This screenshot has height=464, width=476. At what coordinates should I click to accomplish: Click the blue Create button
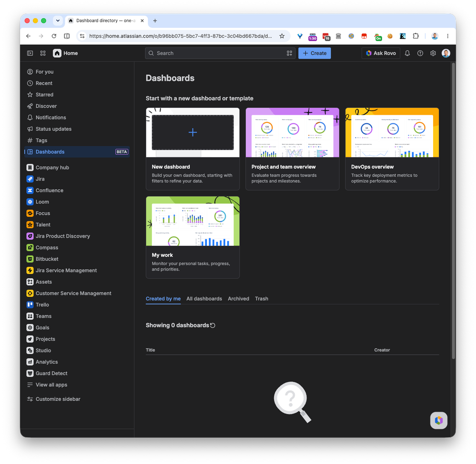coord(314,53)
